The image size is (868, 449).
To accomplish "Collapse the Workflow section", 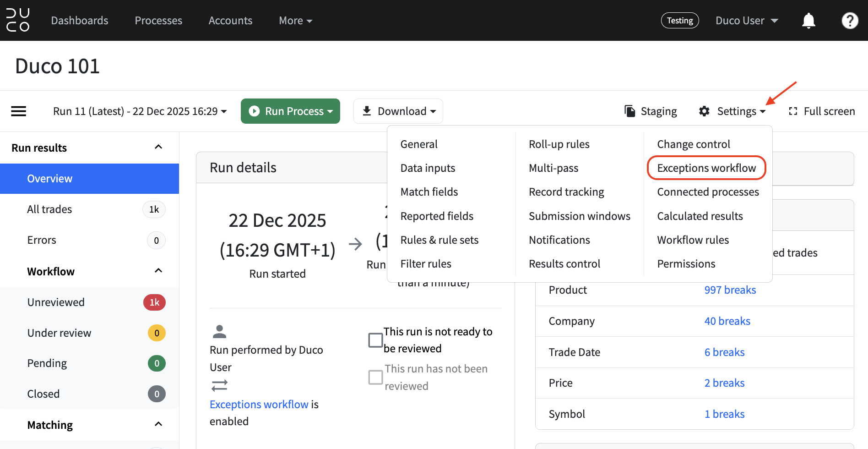I will [158, 271].
